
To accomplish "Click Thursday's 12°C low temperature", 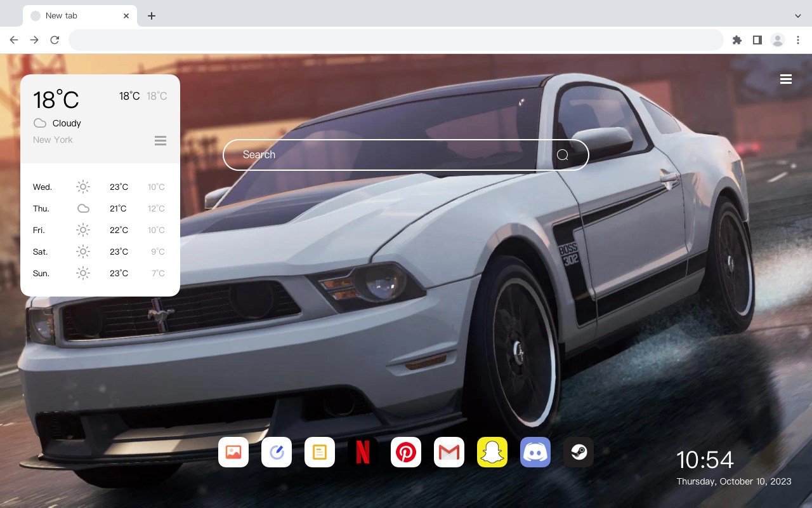I will click(x=156, y=208).
